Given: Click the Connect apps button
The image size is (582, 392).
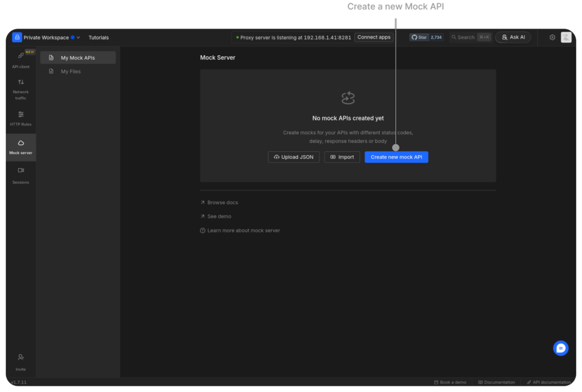Looking at the screenshot, I should [x=374, y=37].
